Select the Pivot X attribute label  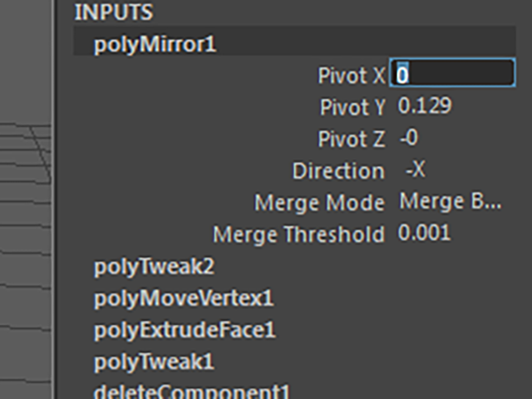352,75
